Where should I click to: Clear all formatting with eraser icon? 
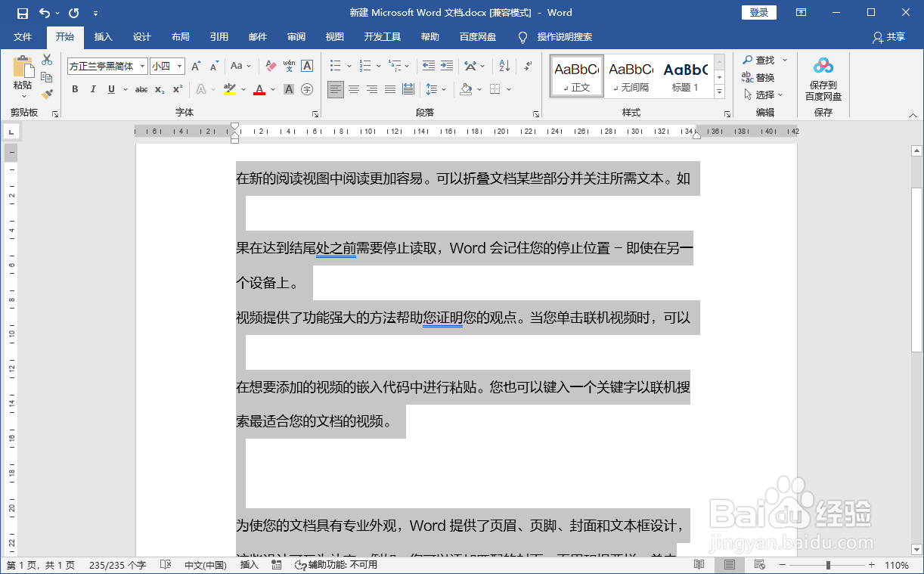tap(271, 67)
